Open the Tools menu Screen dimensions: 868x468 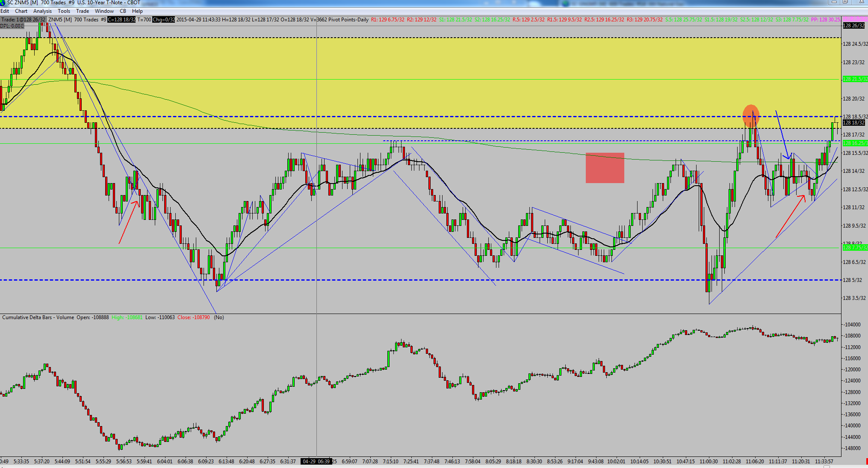point(64,11)
